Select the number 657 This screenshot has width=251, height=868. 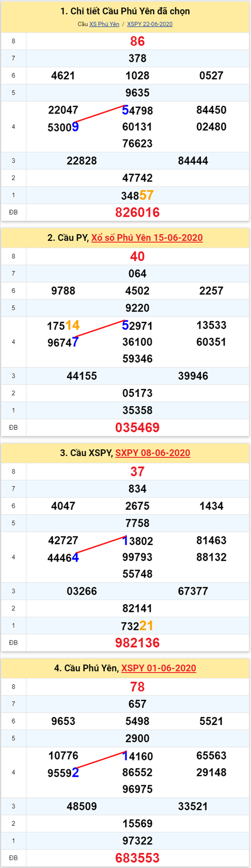point(138,704)
